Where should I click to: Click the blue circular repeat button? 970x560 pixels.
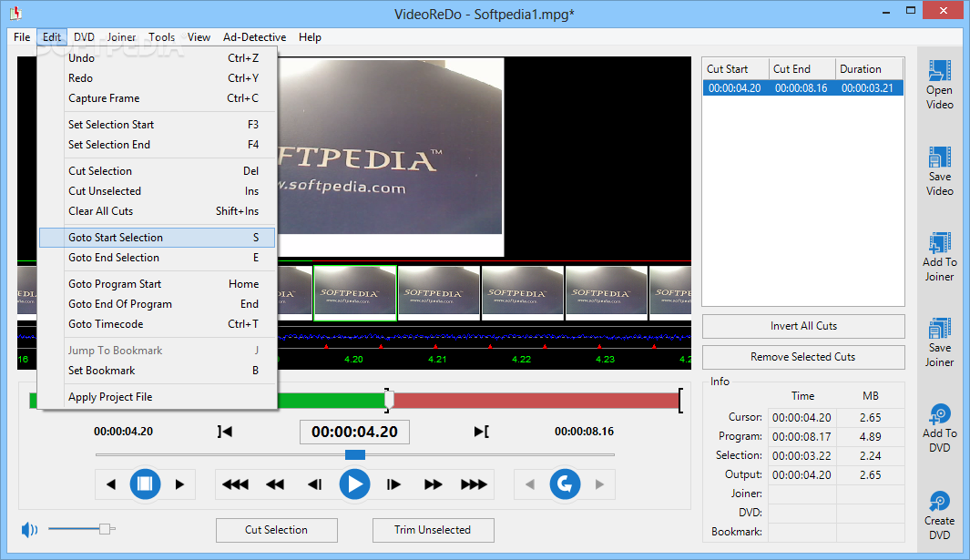pos(565,484)
